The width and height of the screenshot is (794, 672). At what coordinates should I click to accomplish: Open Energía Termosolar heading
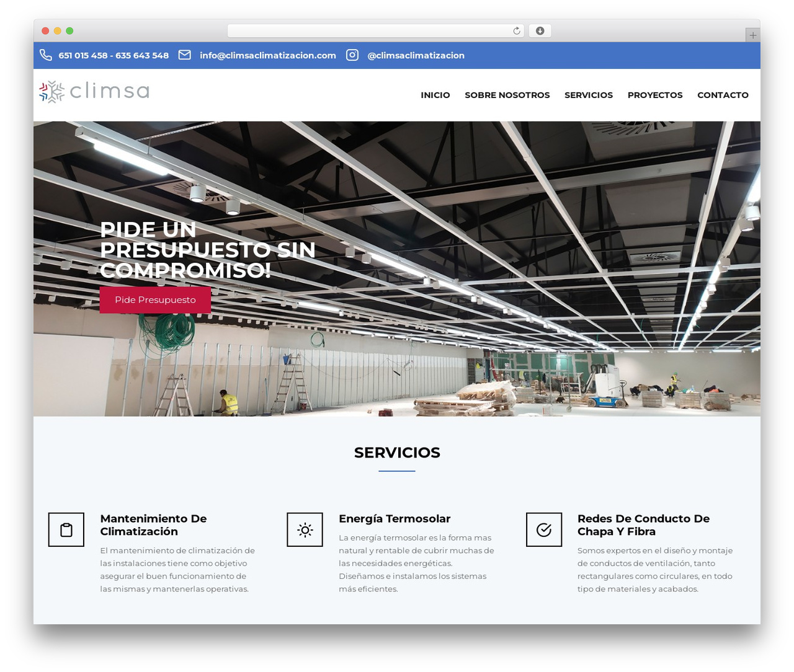(395, 519)
